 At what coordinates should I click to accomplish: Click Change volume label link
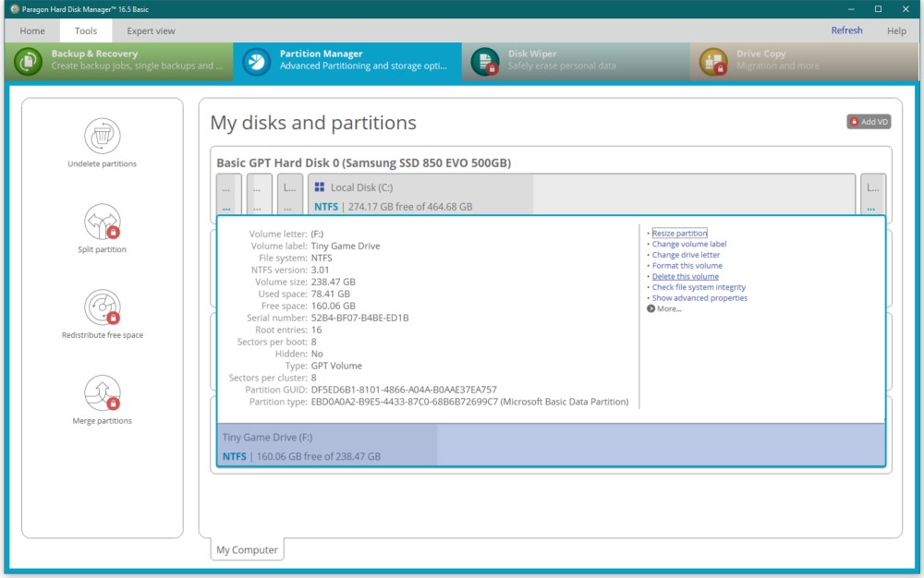point(689,244)
